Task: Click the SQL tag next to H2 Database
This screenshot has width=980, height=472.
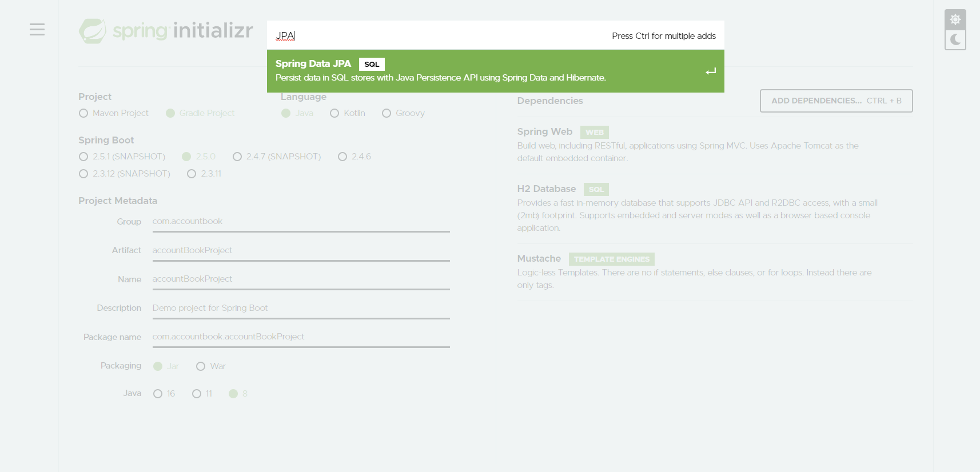Action: click(596, 189)
